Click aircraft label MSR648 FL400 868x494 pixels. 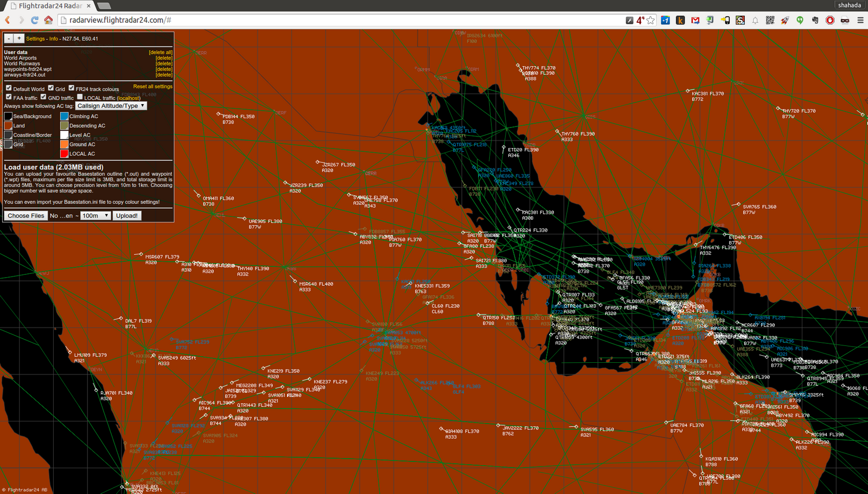pyautogui.click(x=316, y=284)
